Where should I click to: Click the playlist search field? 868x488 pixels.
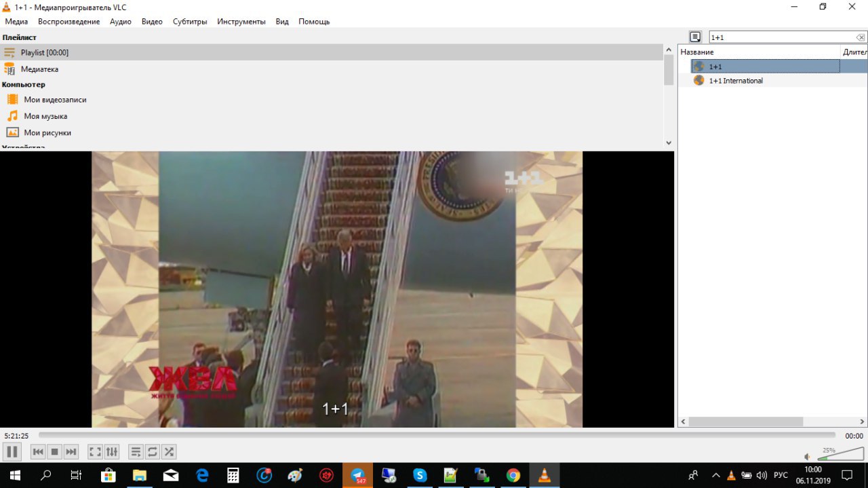pos(781,37)
